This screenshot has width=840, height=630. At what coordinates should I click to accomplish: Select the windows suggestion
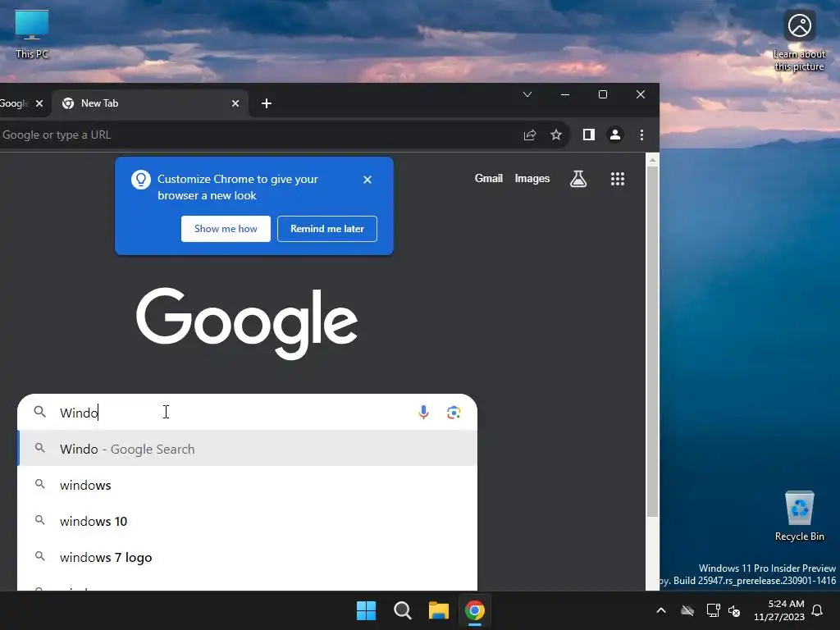[248, 485]
